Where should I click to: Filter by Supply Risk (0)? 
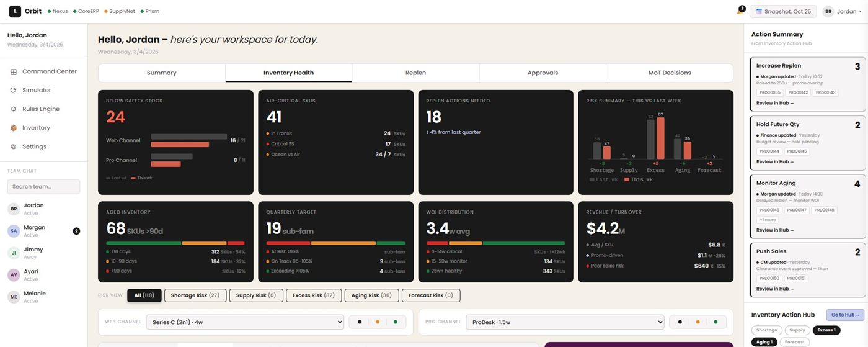tap(256, 295)
